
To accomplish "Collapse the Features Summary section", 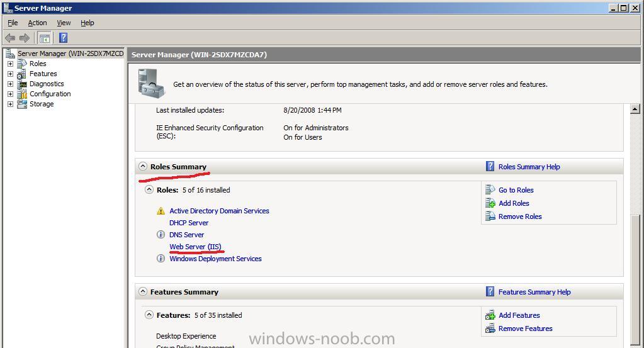I will tap(142, 291).
